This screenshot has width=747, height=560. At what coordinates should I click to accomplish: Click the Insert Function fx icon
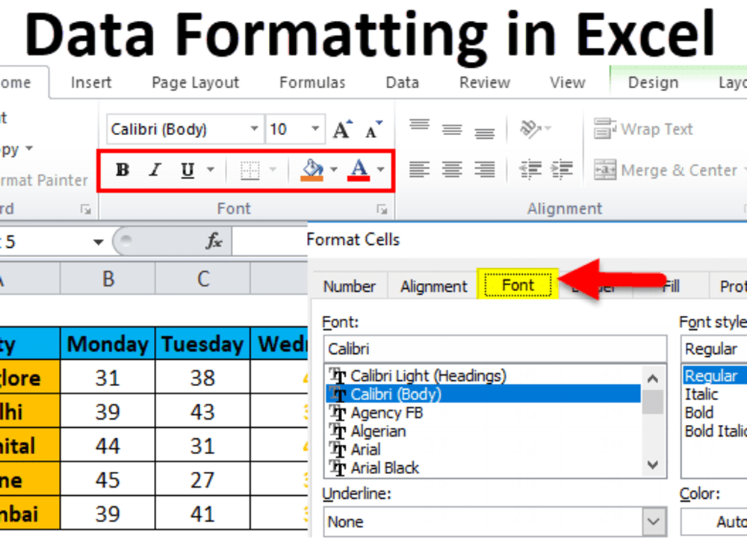pos(214,242)
